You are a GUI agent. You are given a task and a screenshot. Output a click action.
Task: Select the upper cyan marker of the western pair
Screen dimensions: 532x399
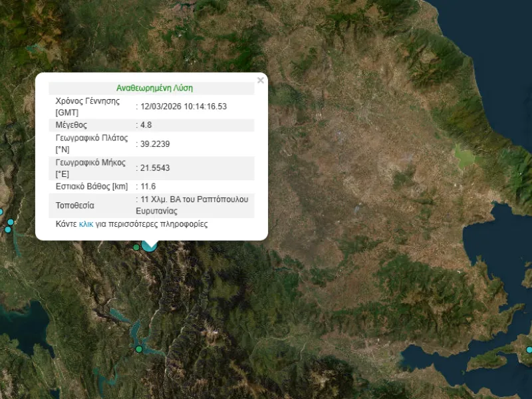pos(11,222)
